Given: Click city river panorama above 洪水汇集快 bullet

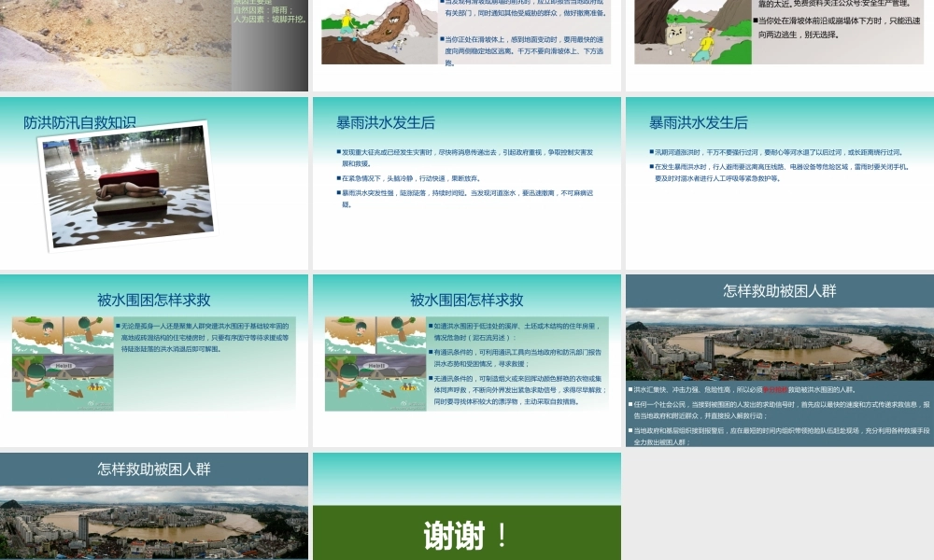Looking at the screenshot, I should (x=780, y=344).
